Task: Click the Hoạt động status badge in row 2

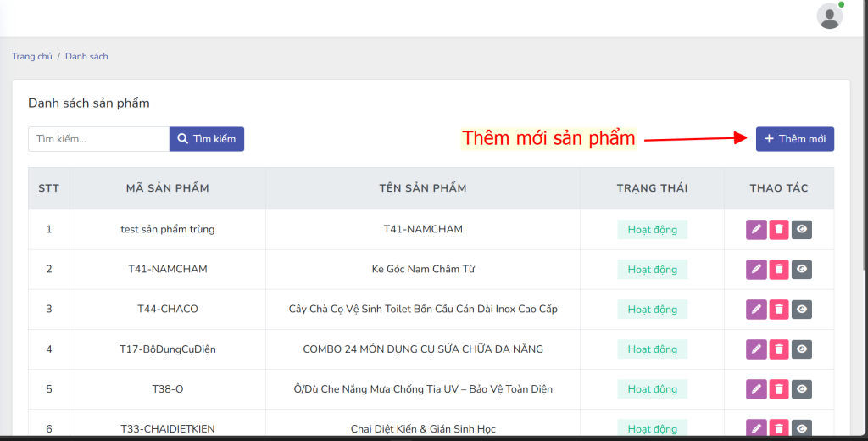Action: pos(652,269)
